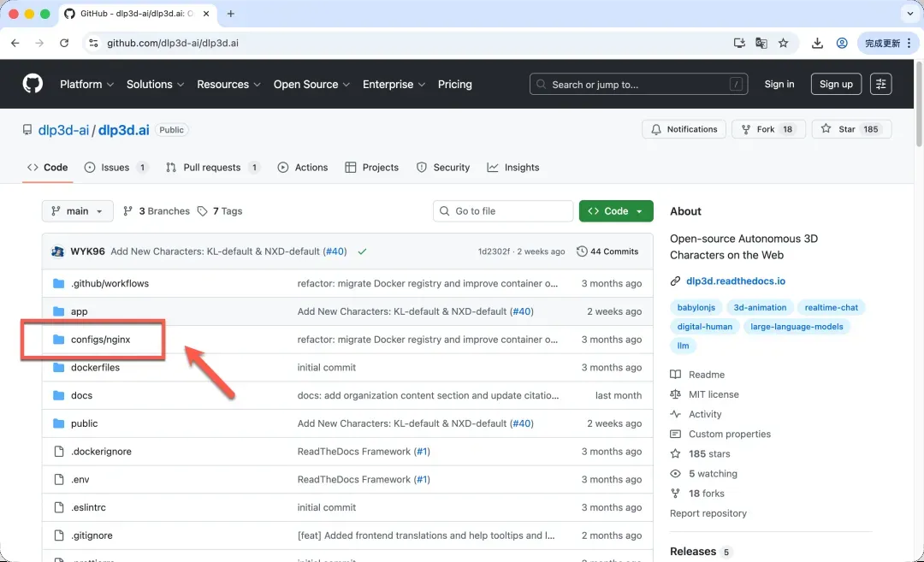Image resolution: width=924 pixels, height=562 pixels.
Task: Open the configs/nginx folder
Action: coord(100,340)
